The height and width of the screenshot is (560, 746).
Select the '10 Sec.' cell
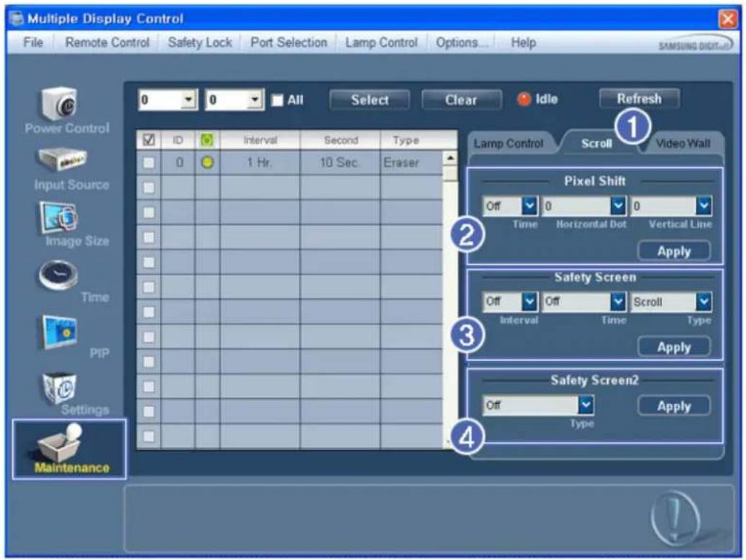tap(340, 162)
